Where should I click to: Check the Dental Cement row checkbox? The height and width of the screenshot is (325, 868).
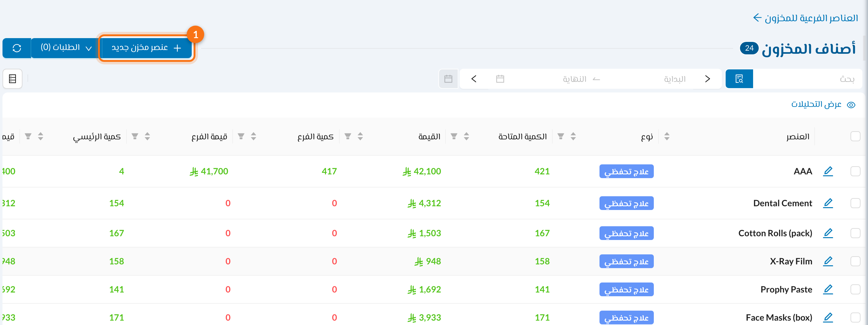(x=855, y=203)
